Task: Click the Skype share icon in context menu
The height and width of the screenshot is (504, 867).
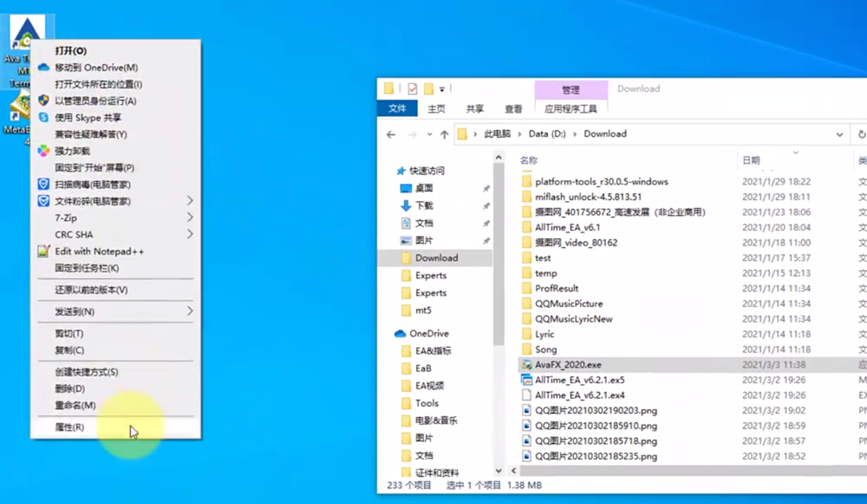Action: (x=43, y=117)
